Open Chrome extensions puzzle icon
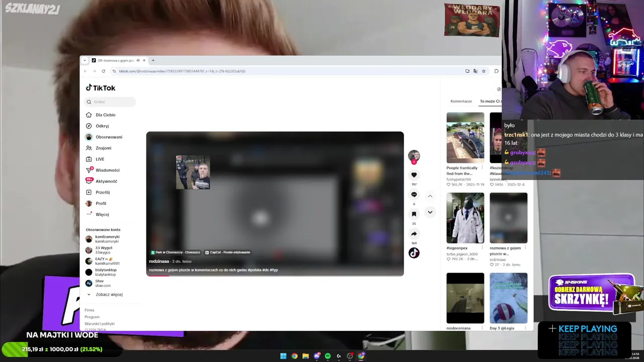The image size is (644, 362). point(496,71)
